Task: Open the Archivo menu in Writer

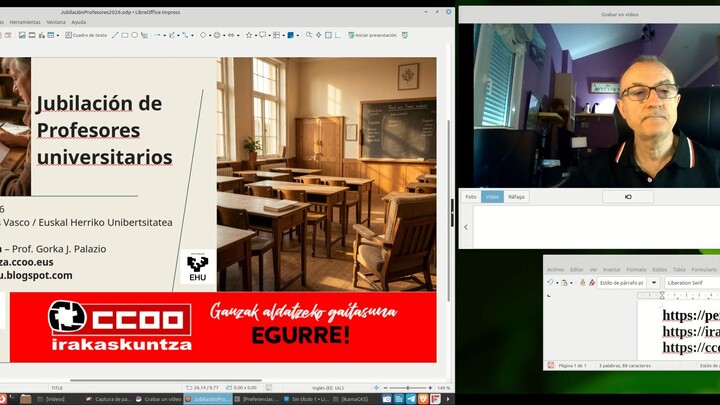Action: coord(555,270)
